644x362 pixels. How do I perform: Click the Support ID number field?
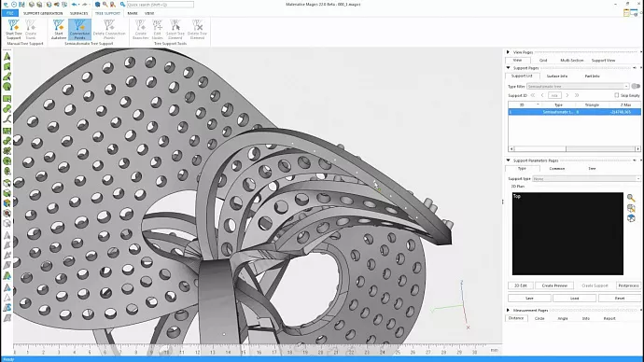(554, 95)
